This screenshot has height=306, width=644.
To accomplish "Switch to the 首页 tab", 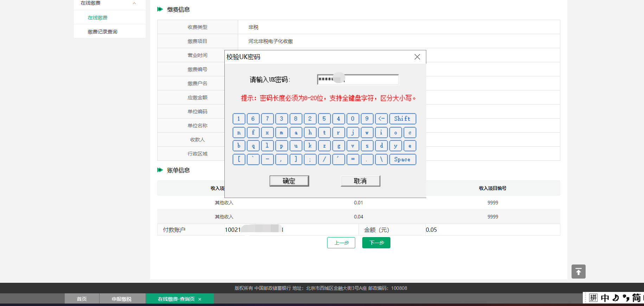I will [x=82, y=299].
